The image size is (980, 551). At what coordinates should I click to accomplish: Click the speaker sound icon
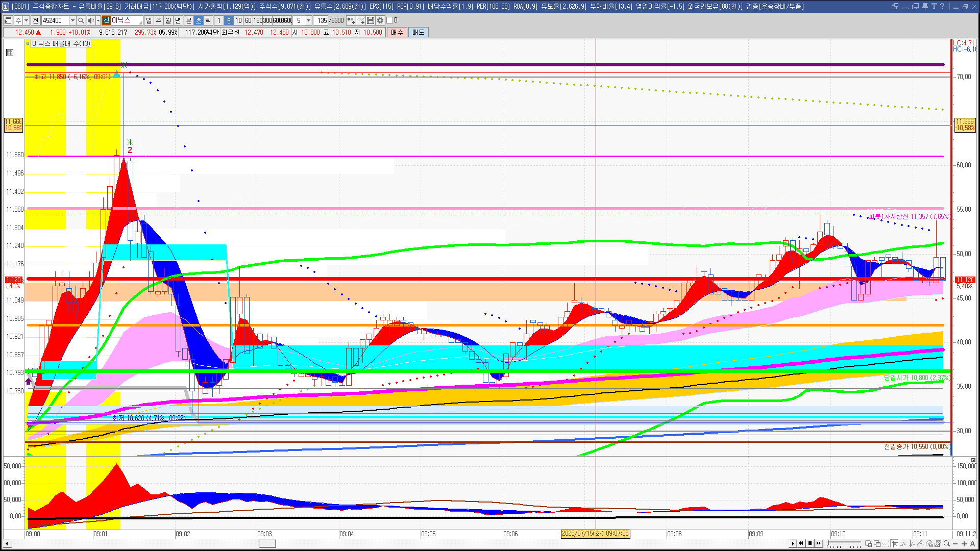91,20
